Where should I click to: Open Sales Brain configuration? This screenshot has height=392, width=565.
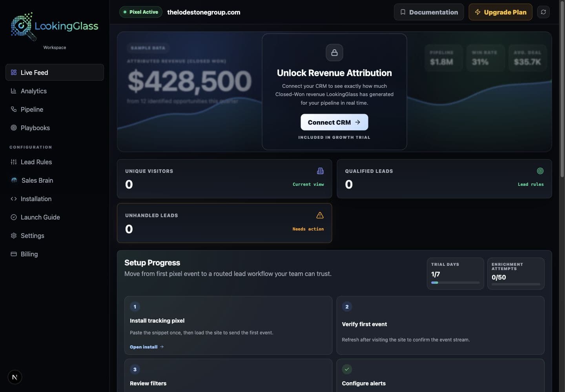pos(55,180)
